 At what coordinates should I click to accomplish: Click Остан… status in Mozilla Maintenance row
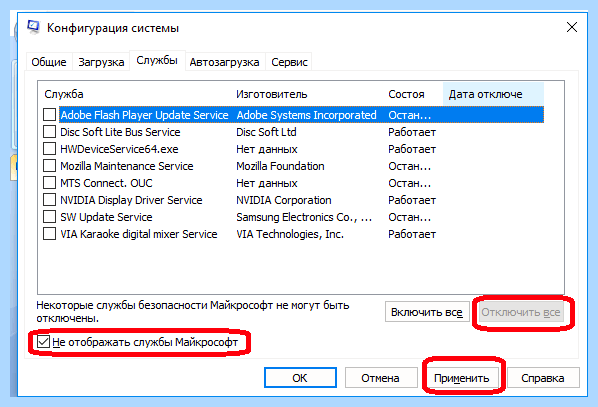(x=410, y=166)
